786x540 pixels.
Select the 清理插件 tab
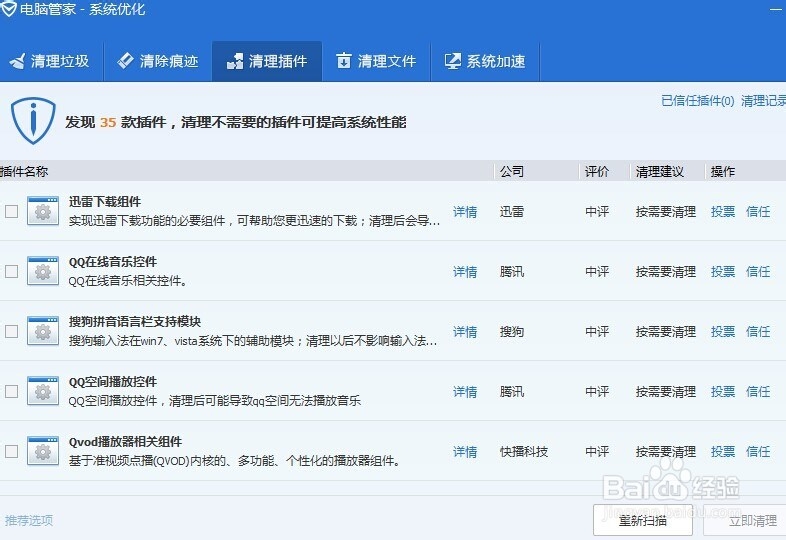[x=267, y=61]
